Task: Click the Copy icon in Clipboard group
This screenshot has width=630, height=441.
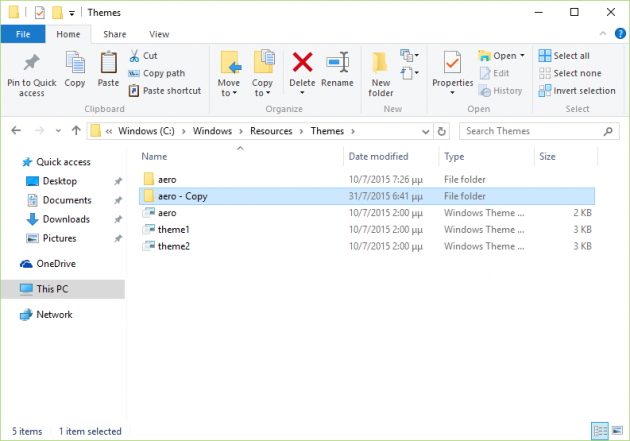Action: (75, 63)
